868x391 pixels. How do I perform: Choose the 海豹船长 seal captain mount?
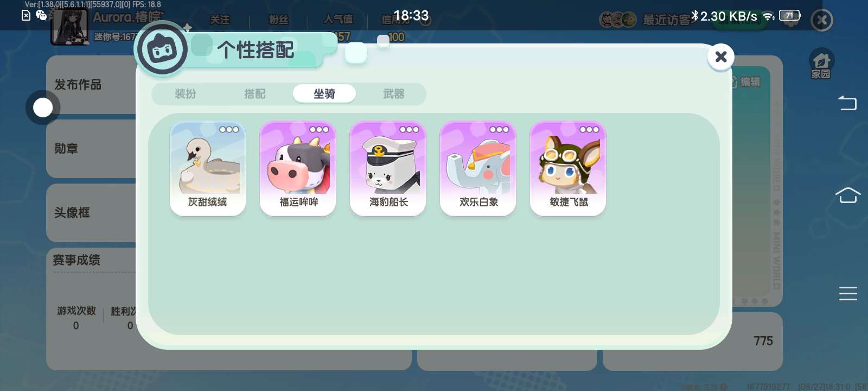[388, 168]
